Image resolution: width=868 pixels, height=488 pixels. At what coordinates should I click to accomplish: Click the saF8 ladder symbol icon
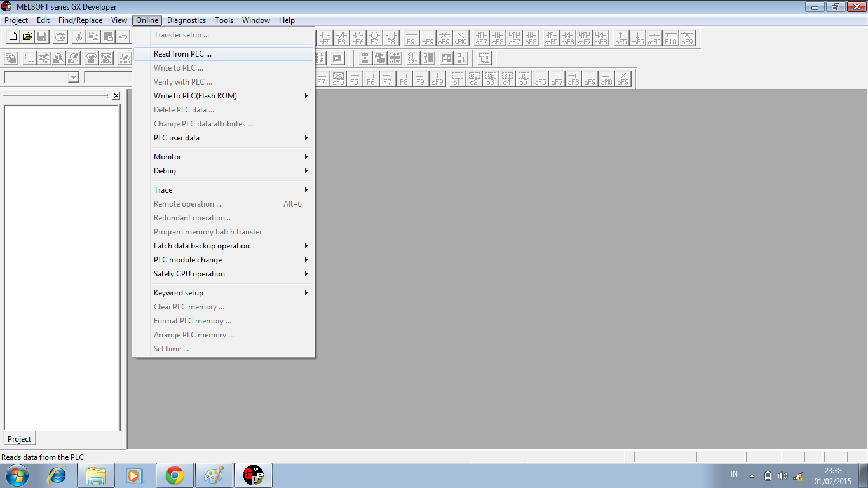coord(600,38)
